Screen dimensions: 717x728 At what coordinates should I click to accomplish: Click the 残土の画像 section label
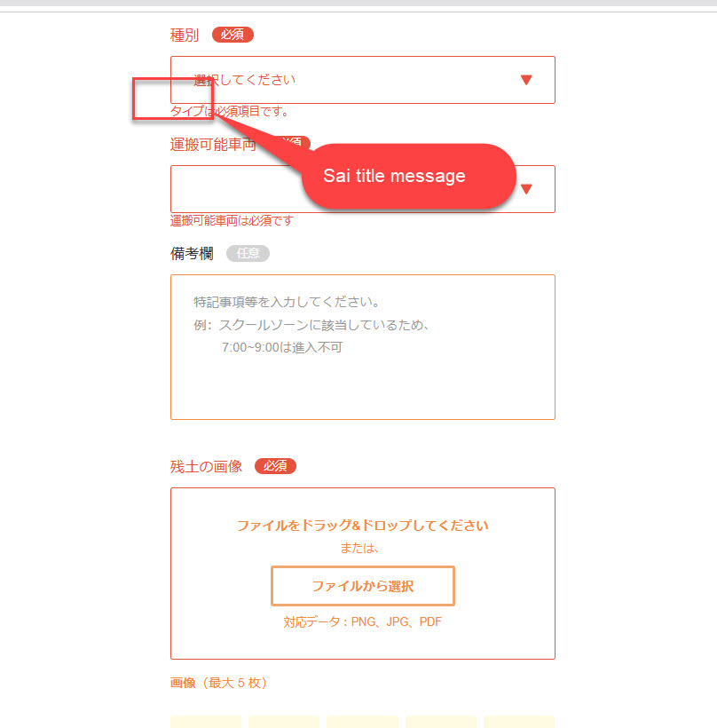pos(206,467)
